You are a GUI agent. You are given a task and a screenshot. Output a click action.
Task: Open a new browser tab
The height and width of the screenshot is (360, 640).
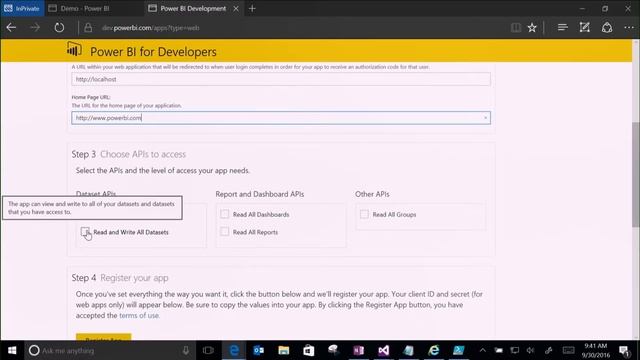pos(252,8)
